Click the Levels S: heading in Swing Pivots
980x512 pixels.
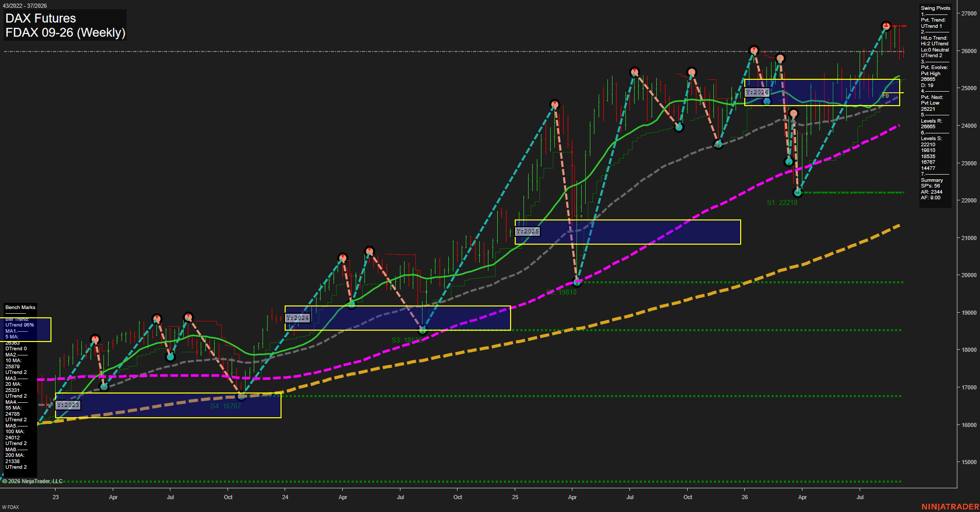pyautogui.click(x=932, y=139)
